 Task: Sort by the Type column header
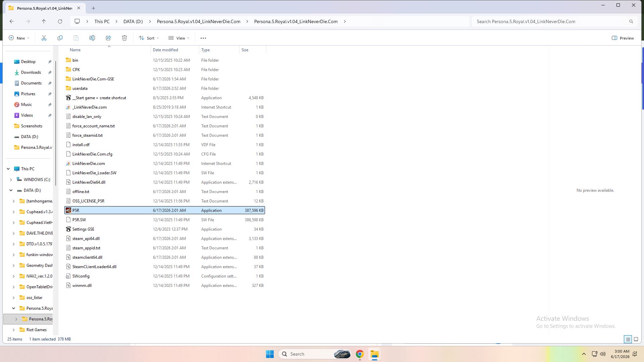tap(219, 50)
